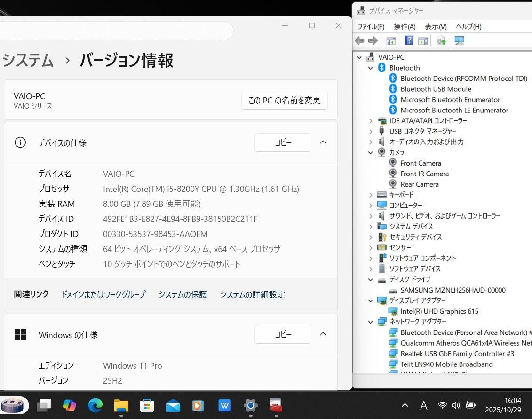This screenshot has height=419, width=532.
Task: Expand the キーボード category
Action: [x=370, y=194]
